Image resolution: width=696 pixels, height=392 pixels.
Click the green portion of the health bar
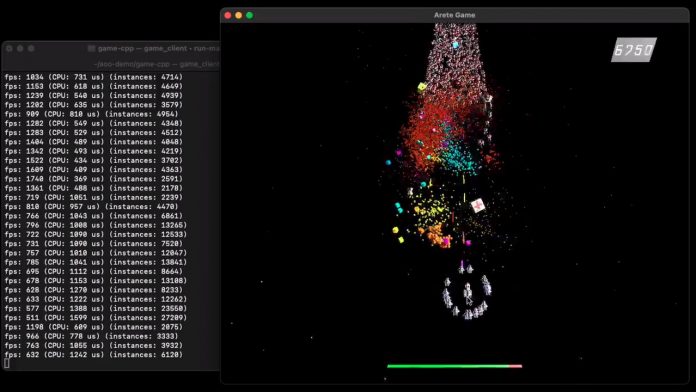click(x=448, y=366)
